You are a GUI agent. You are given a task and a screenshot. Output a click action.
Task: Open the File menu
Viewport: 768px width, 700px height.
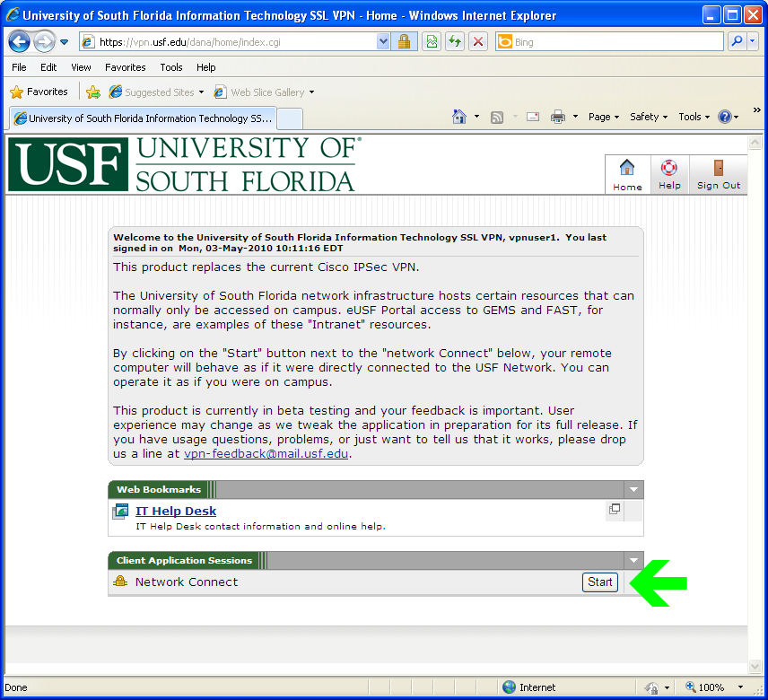coord(19,67)
